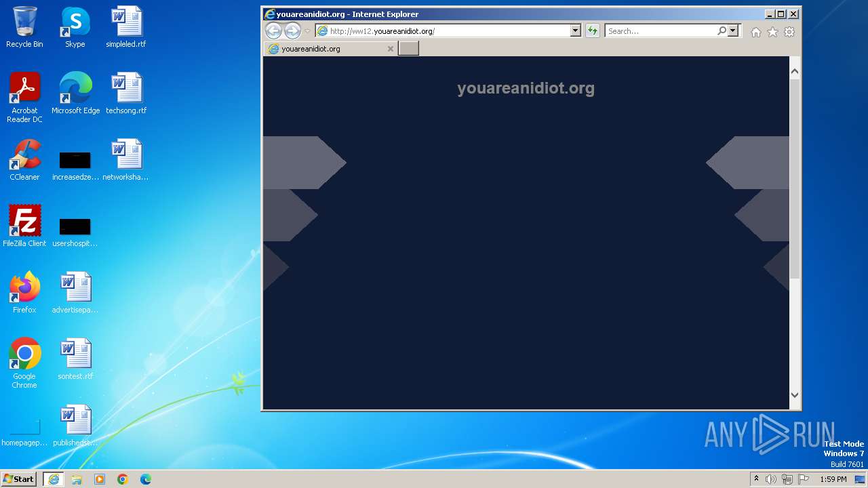868x488 pixels.
Task: Show hidden tray icons arrow
Action: [x=757, y=479]
